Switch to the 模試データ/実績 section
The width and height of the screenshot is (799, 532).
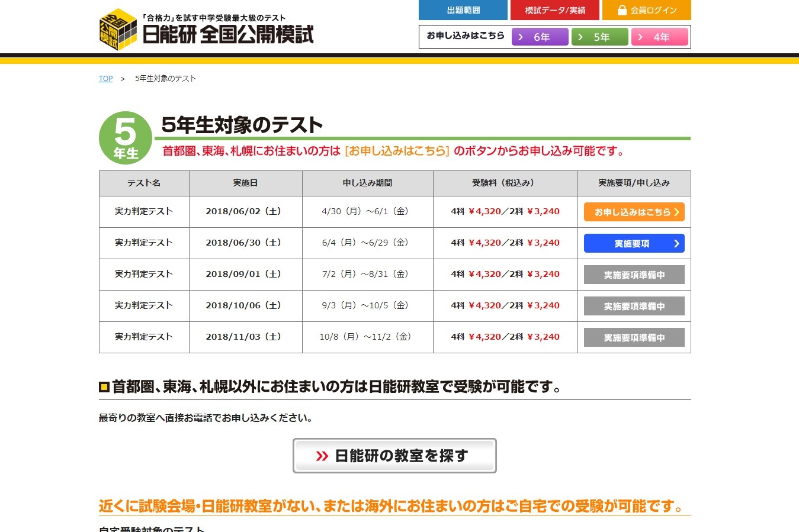(x=555, y=10)
